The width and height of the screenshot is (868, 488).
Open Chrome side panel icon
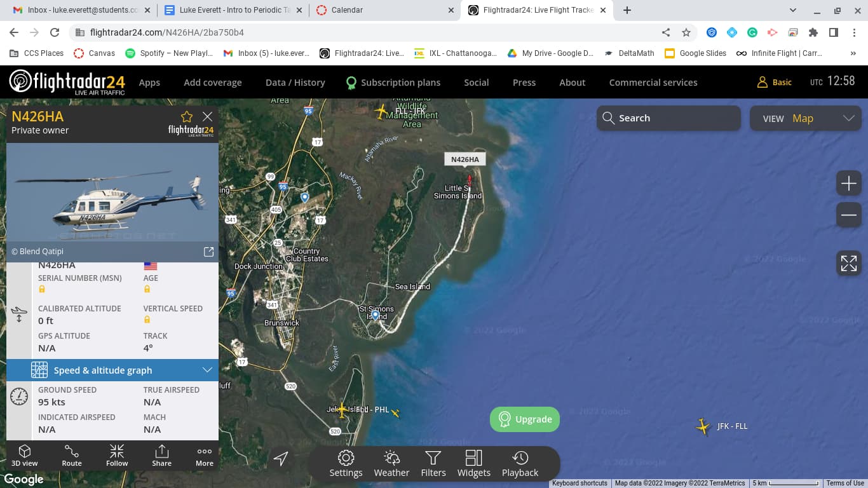click(x=834, y=32)
